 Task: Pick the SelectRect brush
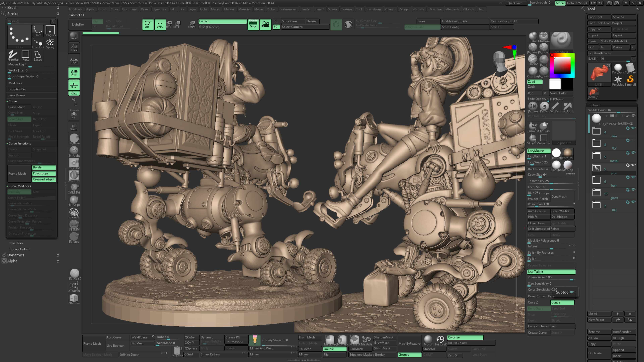(x=544, y=139)
